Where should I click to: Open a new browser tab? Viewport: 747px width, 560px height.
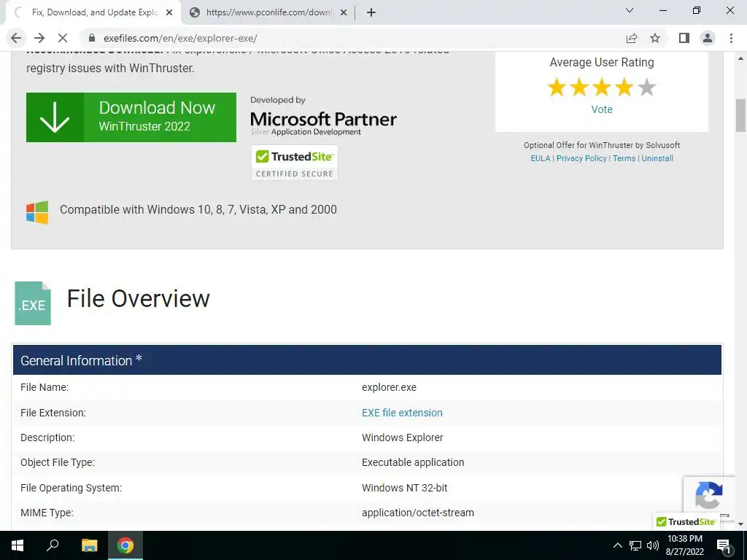pos(371,12)
